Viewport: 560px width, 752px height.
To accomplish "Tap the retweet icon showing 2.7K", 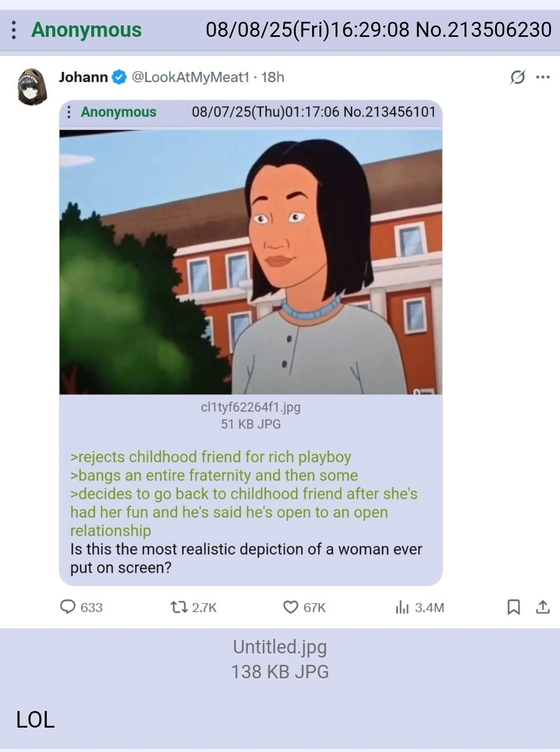I will 179,607.
